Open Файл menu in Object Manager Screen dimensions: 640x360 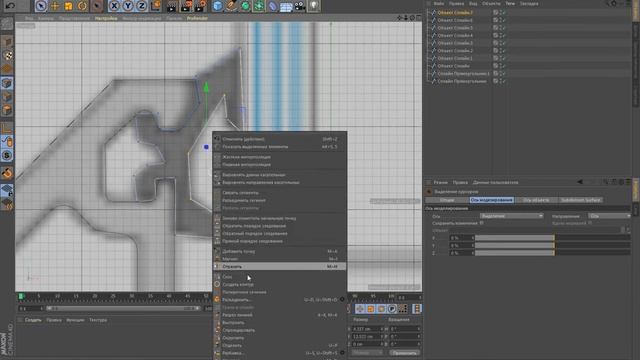pos(439,4)
